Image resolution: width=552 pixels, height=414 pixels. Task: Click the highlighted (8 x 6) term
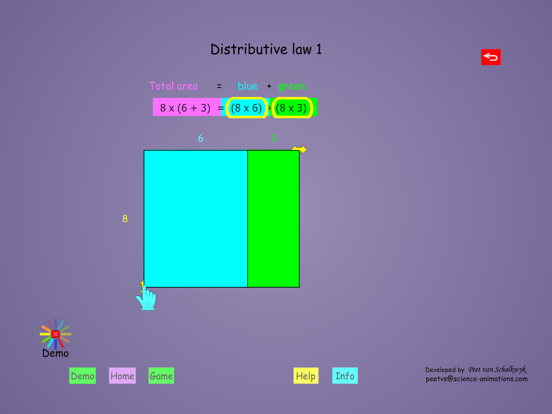pyautogui.click(x=246, y=108)
